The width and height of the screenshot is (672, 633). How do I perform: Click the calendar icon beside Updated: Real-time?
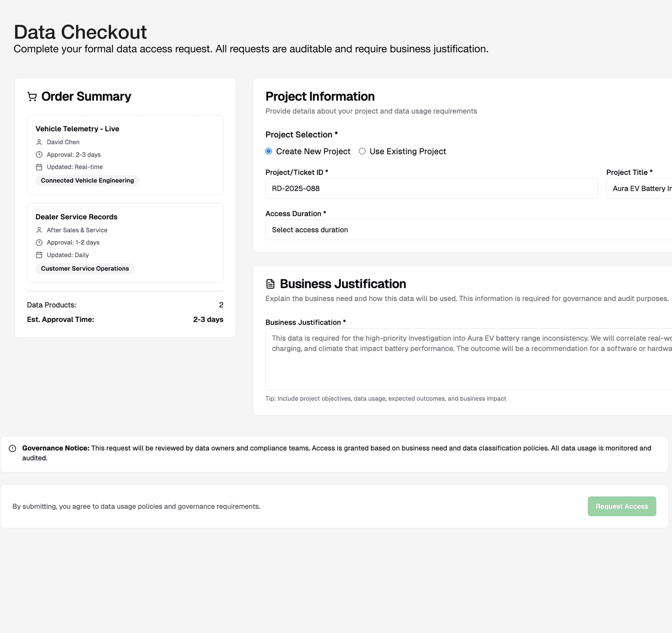pos(39,167)
